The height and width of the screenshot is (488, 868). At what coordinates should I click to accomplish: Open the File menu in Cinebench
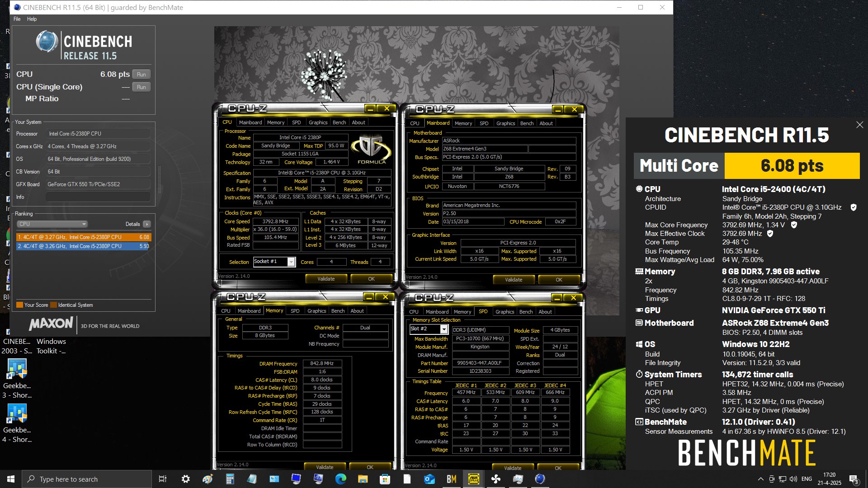click(17, 19)
